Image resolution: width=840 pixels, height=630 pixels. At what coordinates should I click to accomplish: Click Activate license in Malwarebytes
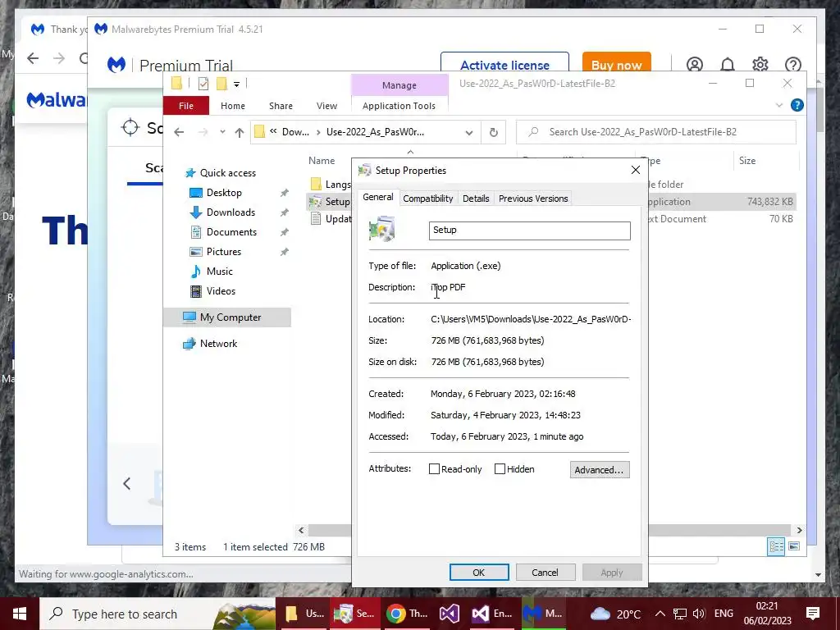504,64
